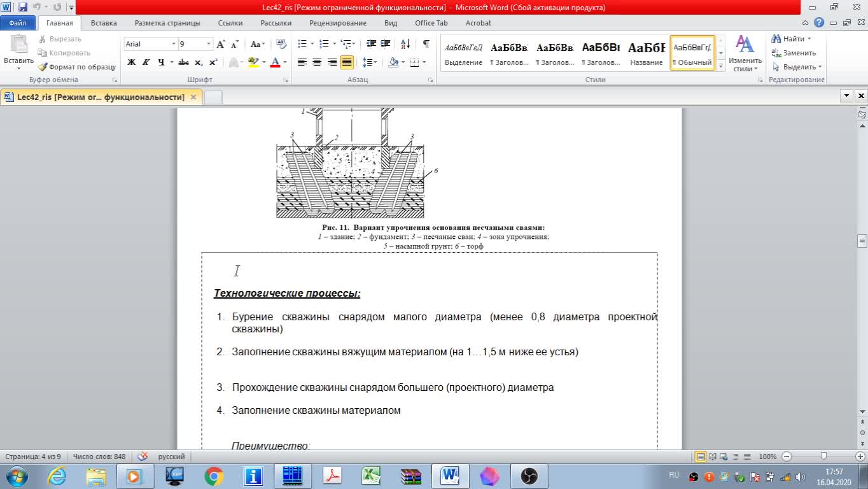This screenshot has width=868, height=489.
Task: Open Excel from the taskbar
Action: pyautogui.click(x=371, y=476)
